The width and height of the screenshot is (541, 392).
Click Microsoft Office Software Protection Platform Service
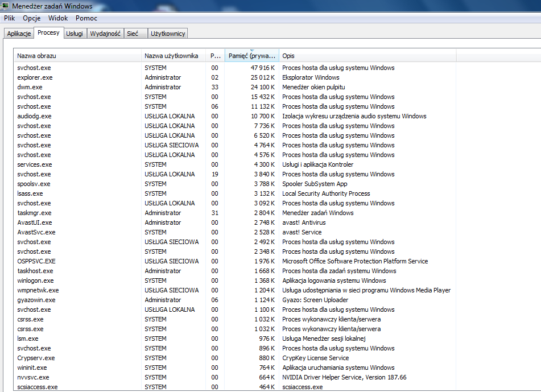(x=354, y=261)
